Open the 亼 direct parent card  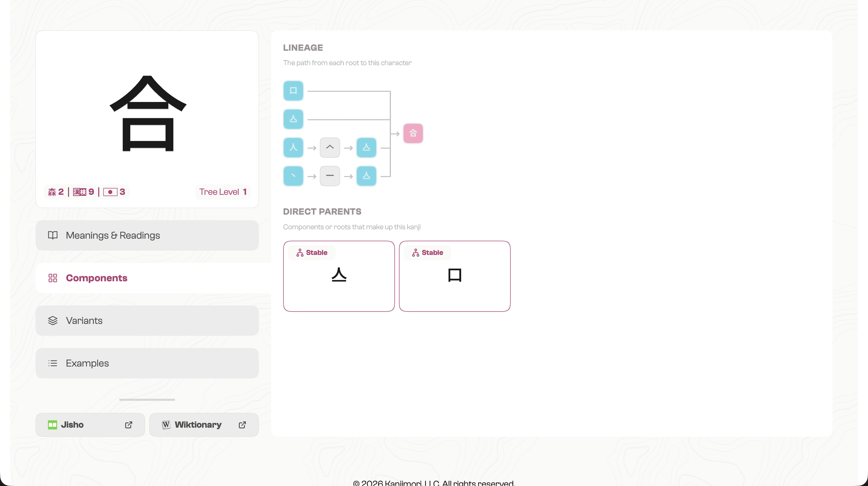point(339,276)
